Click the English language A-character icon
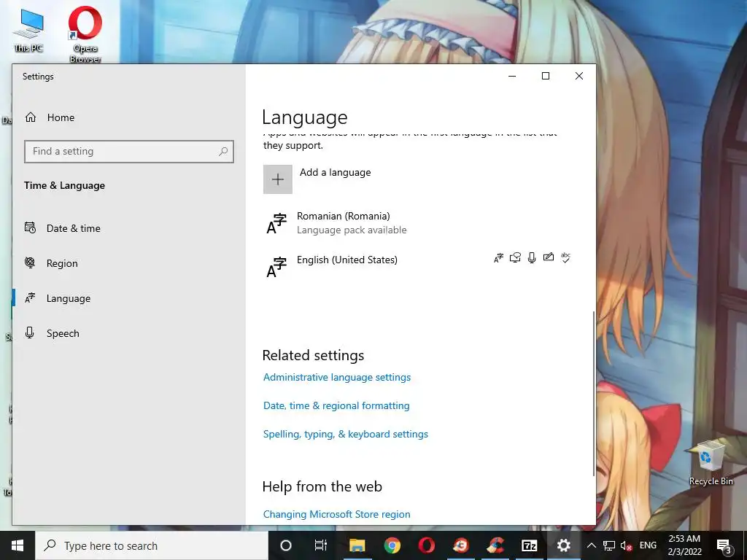 (x=276, y=268)
